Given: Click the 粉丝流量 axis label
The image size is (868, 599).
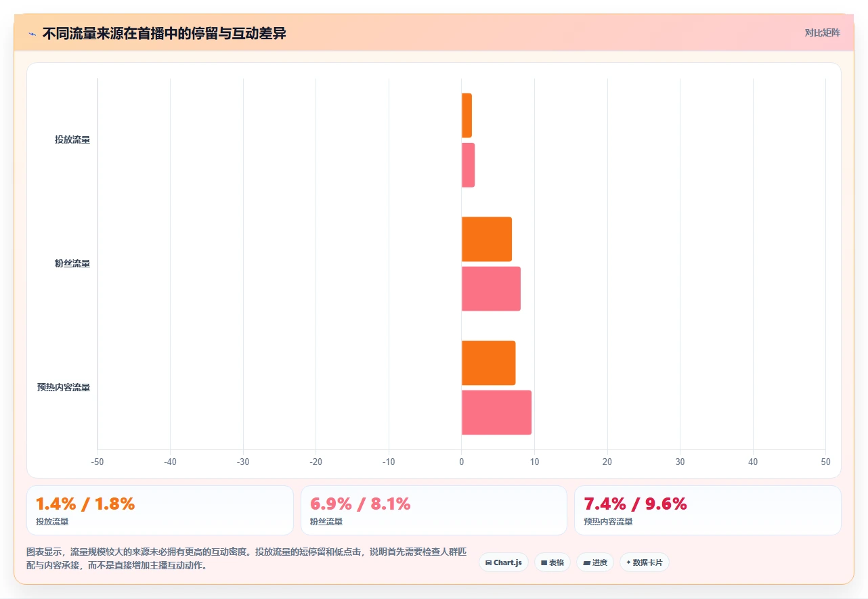Looking at the screenshot, I should tap(72, 264).
